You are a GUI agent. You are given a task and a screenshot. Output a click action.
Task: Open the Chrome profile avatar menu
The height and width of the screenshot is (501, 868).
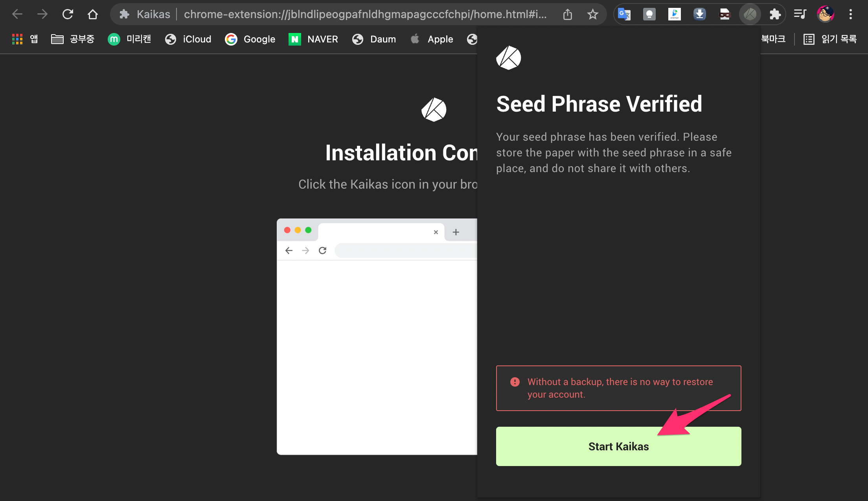pyautogui.click(x=825, y=15)
